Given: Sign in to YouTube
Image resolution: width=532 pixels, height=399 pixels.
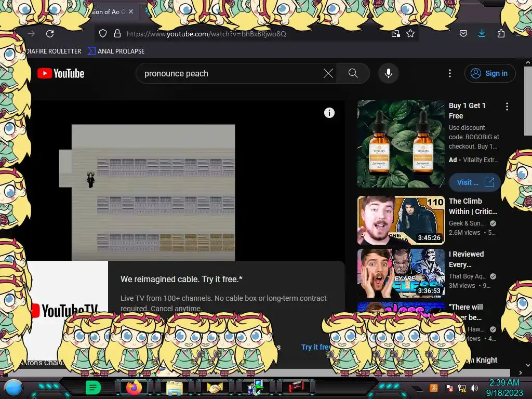Looking at the screenshot, I should [489, 73].
